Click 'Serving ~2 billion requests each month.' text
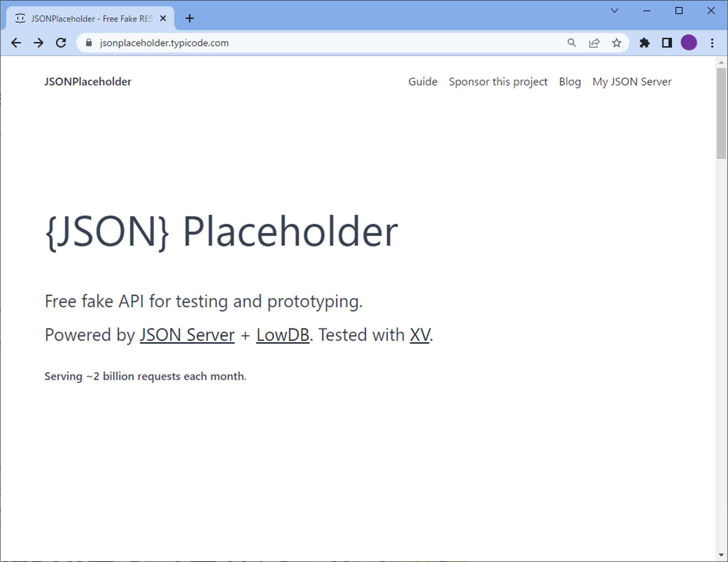The height and width of the screenshot is (562, 728). coord(145,376)
